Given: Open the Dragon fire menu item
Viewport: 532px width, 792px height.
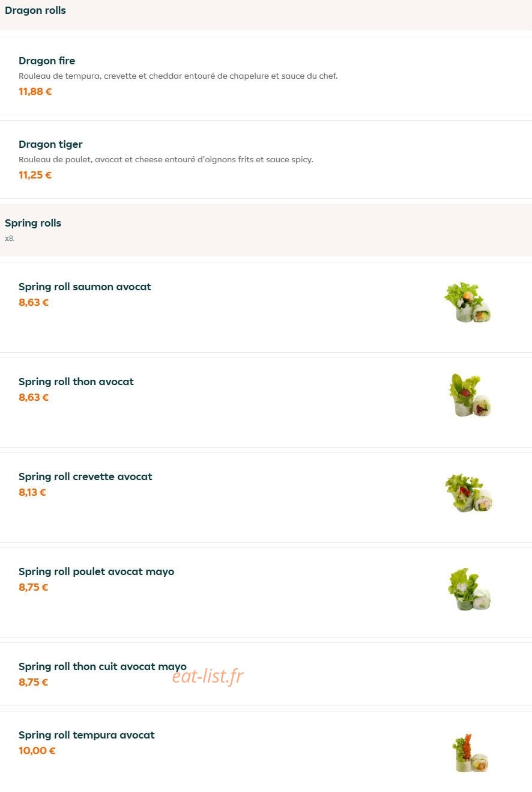Looking at the screenshot, I should pos(266,76).
